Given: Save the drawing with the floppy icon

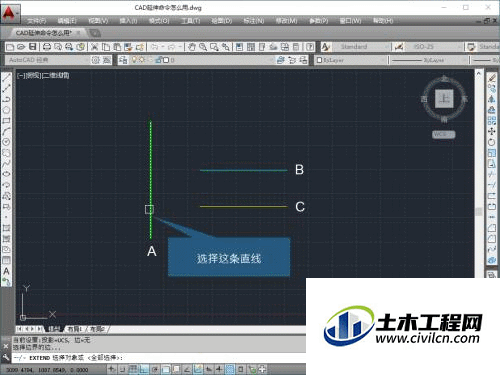Looking at the screenshot, I should [32, 47].
